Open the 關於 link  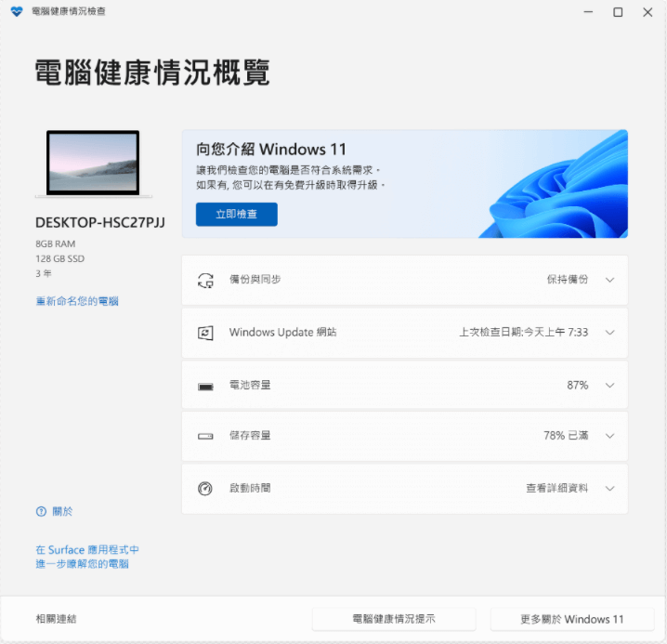point(62,511)
